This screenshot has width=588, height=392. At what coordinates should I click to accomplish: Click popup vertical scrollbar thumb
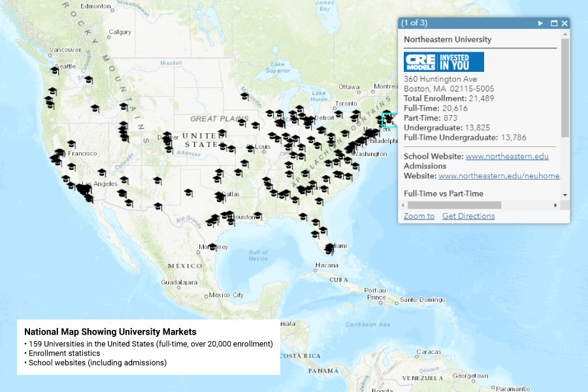click(564, 88)
